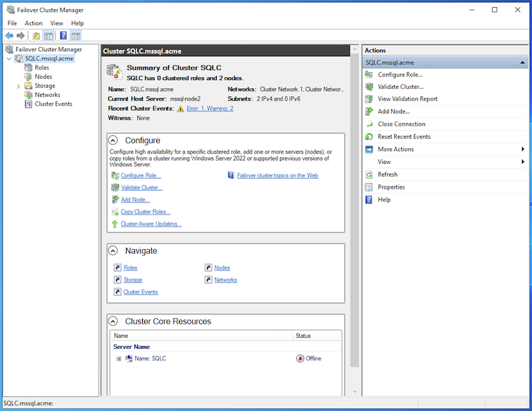Click the Cluster-Aware Updating... link

pos(151,224)
